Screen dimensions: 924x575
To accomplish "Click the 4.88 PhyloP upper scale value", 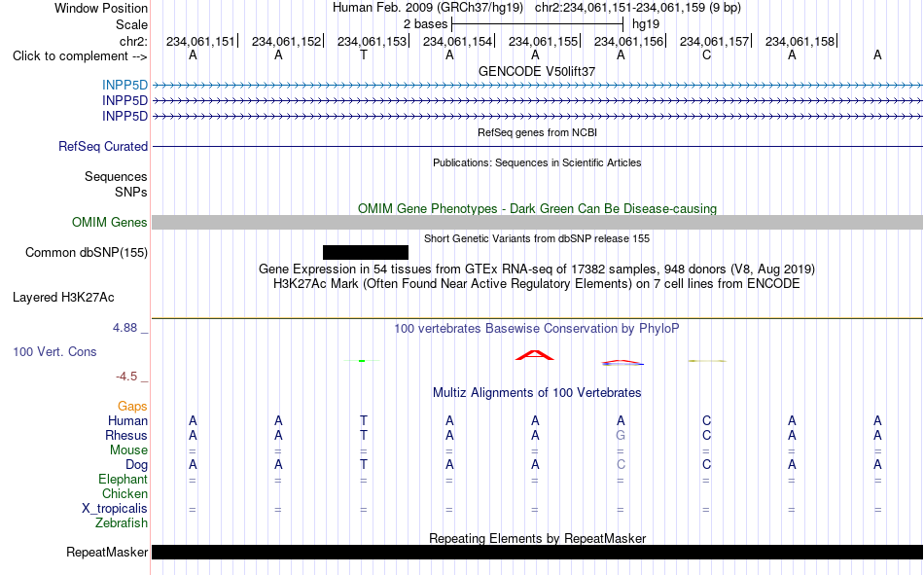I will (x=124, y=328).
